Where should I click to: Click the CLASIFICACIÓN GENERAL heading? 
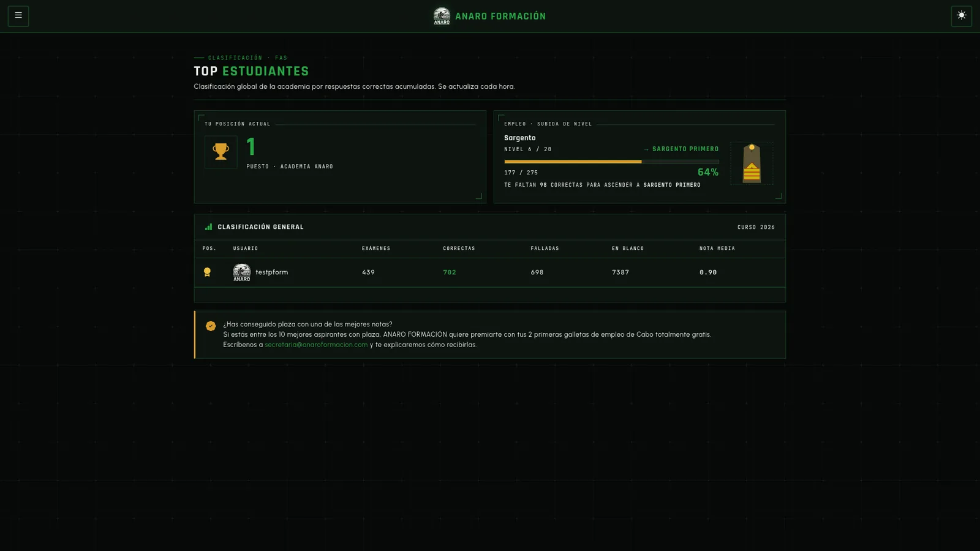click(x=261, y=227)
